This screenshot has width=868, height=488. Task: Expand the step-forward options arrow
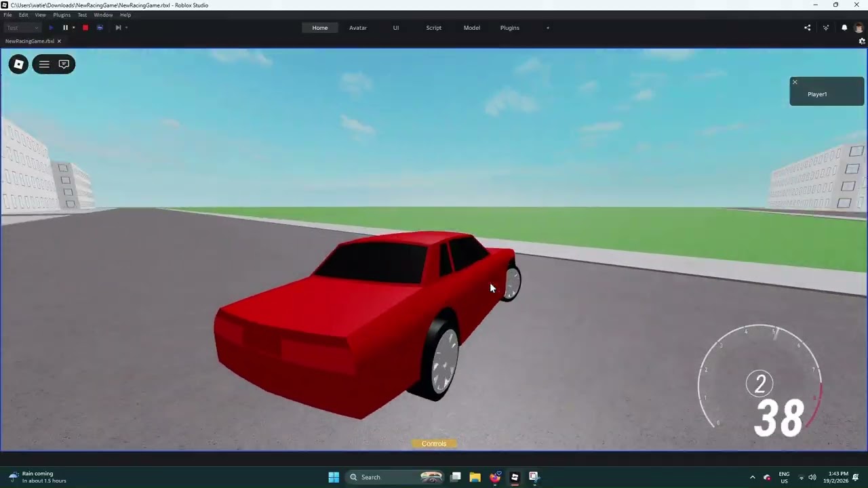pos(126,28)
